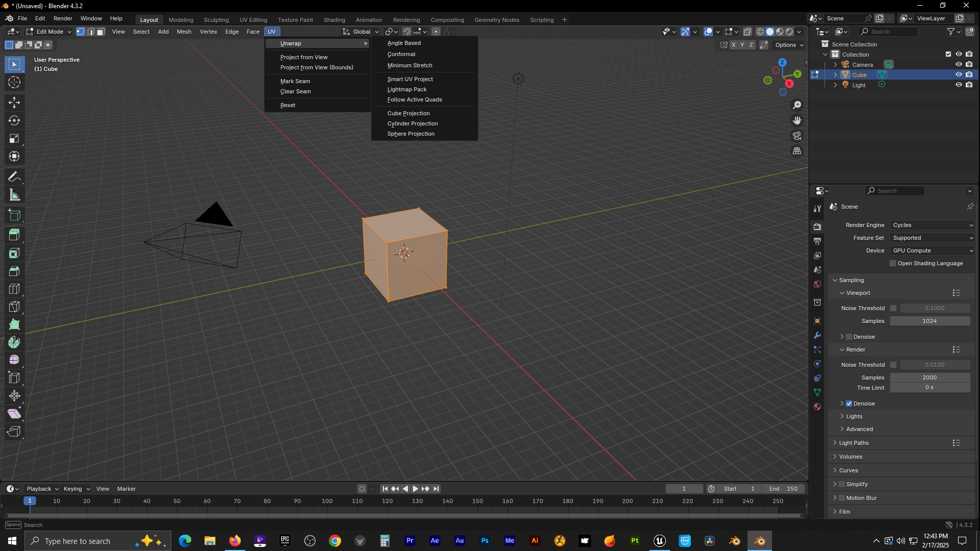Select the Knife tool
Screen dimensions: 980x551
point(14,307)
